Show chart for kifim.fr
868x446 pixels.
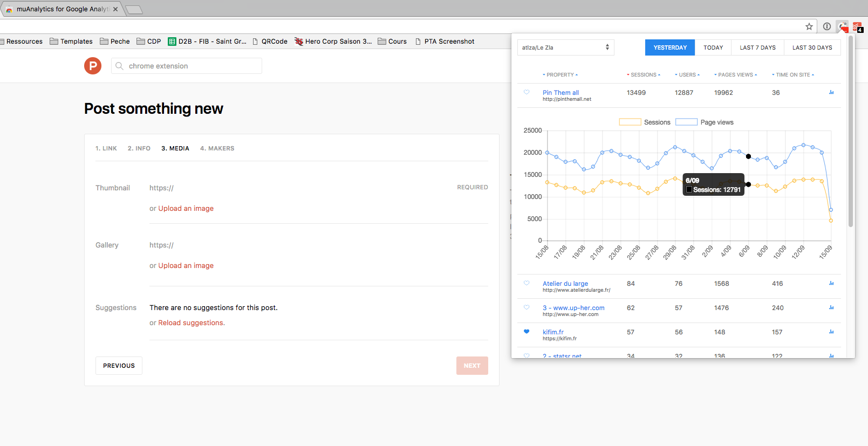[831, 332]
